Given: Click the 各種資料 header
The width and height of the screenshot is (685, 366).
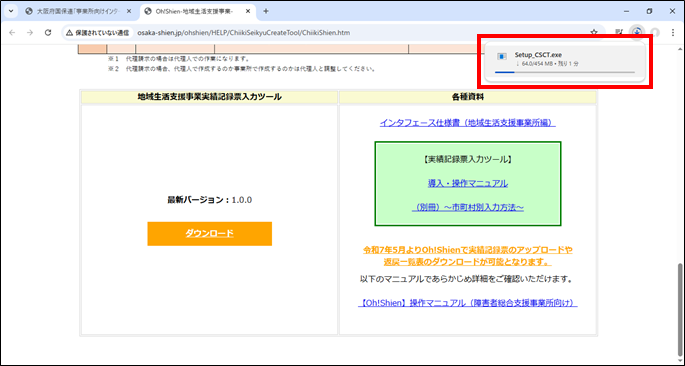Looking at the screenshot, I should click(468, 97).
